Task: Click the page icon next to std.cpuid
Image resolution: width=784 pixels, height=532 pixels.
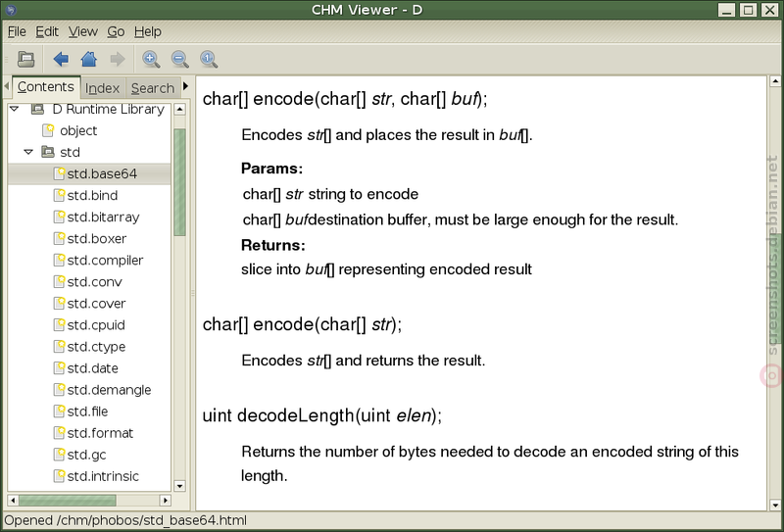Action: pos(59,325)
